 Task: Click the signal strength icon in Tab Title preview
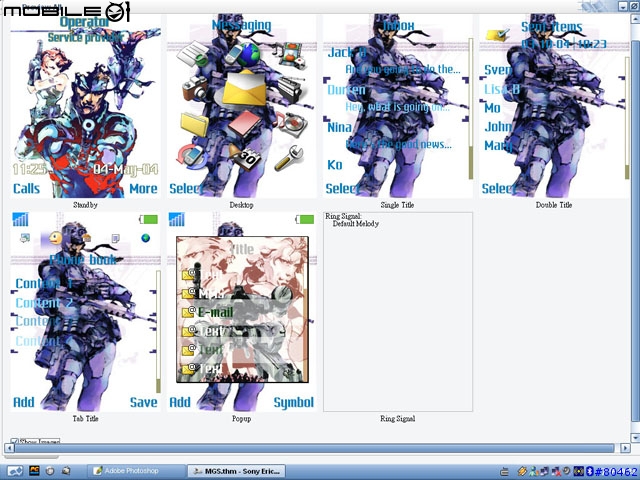click(20, 220)
